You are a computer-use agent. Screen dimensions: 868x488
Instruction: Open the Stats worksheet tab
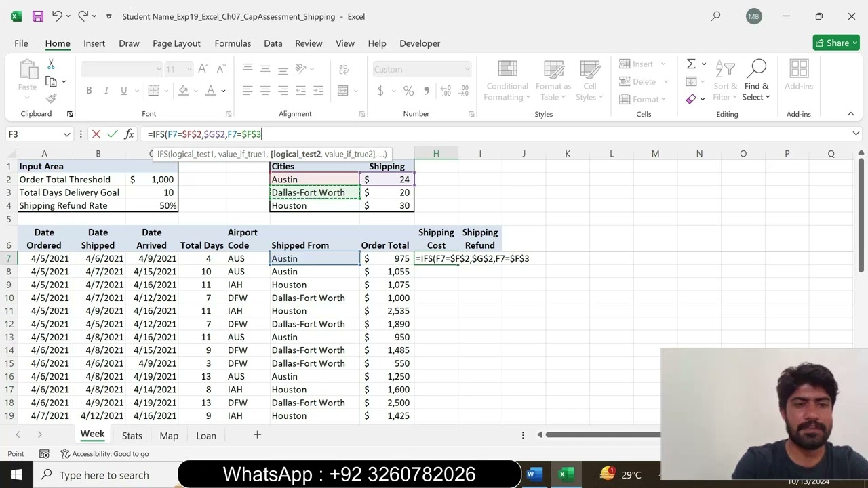pyautogui.click(x=132, y=436)
